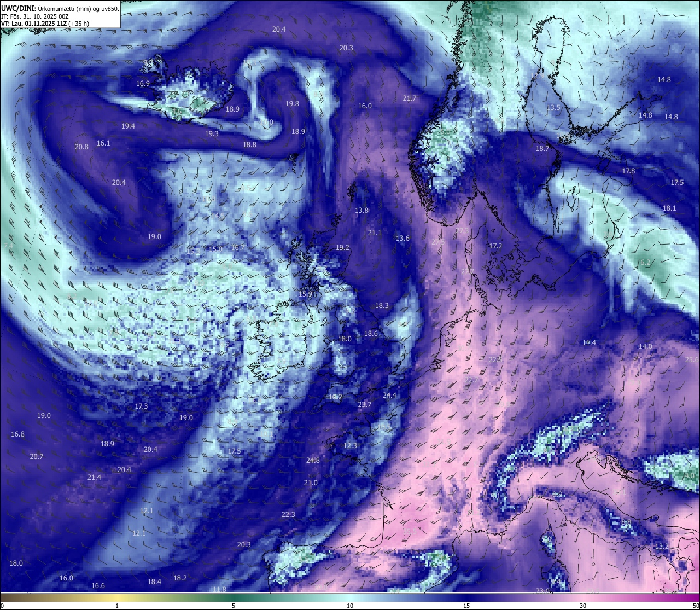This screenshot has height=610, width=700.
Task: Click the 17.3 value label
Action: [x=141, y=406]
